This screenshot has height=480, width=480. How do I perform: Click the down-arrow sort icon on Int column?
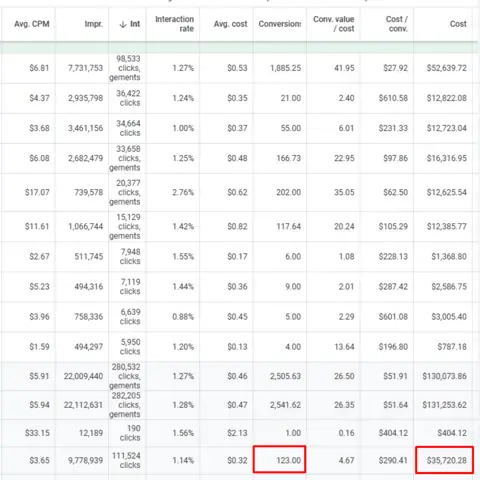point(123,24)
